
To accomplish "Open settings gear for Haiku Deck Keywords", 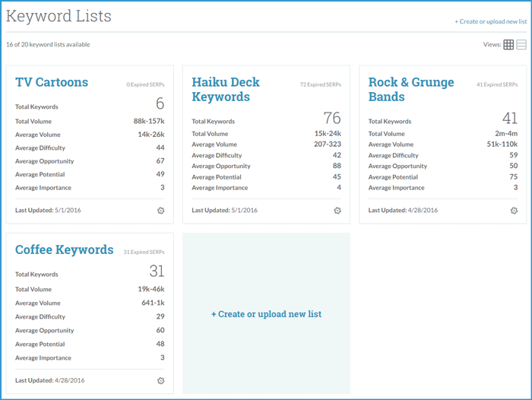I will pyautogui.click(x=337, y=211).
